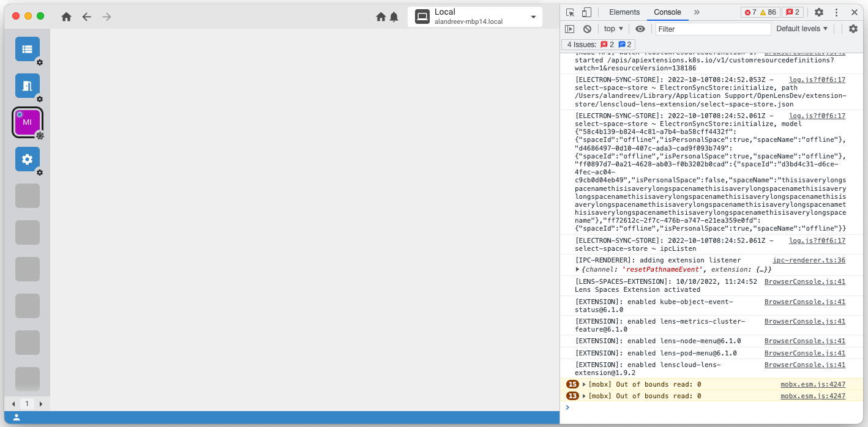Open DevTools settings via the gear icon
This screenshot has height=427, width=868.
click(x=819, y=12)
